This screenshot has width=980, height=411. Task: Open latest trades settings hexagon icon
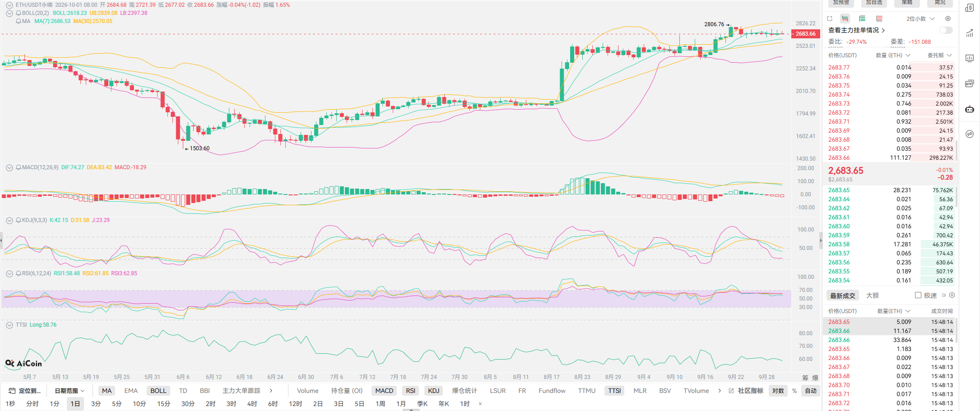952,295
